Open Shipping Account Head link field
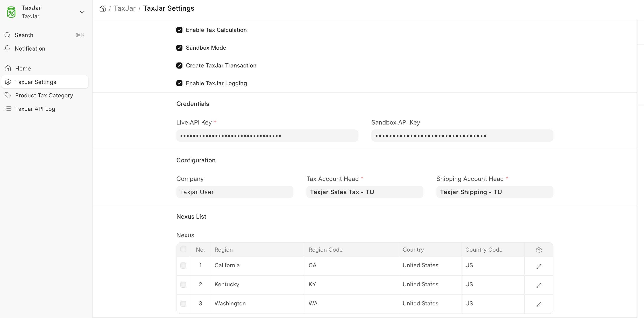 [495, 192]
